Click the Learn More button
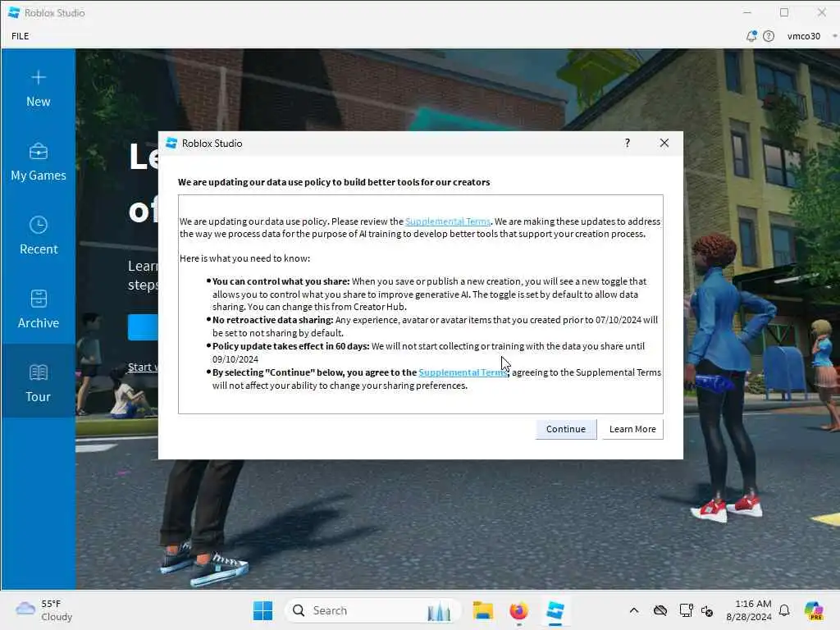Viewport: 840px width, 630px height. [x=632, y=429]
